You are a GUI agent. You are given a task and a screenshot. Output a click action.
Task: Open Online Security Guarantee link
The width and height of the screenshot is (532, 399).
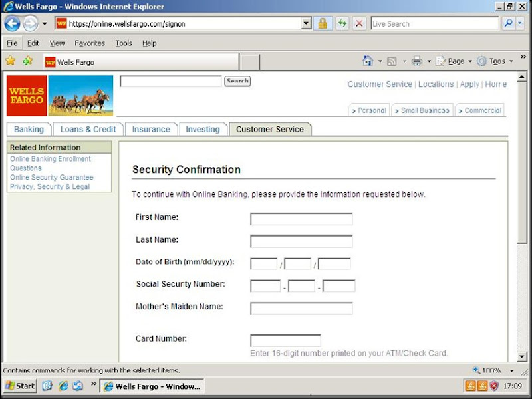point(52,177)
